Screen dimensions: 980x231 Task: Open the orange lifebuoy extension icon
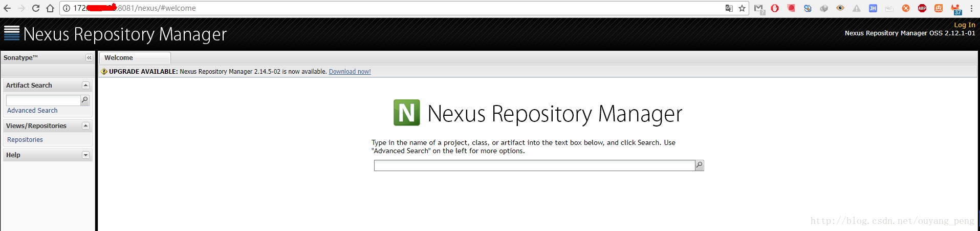point(906,8)
